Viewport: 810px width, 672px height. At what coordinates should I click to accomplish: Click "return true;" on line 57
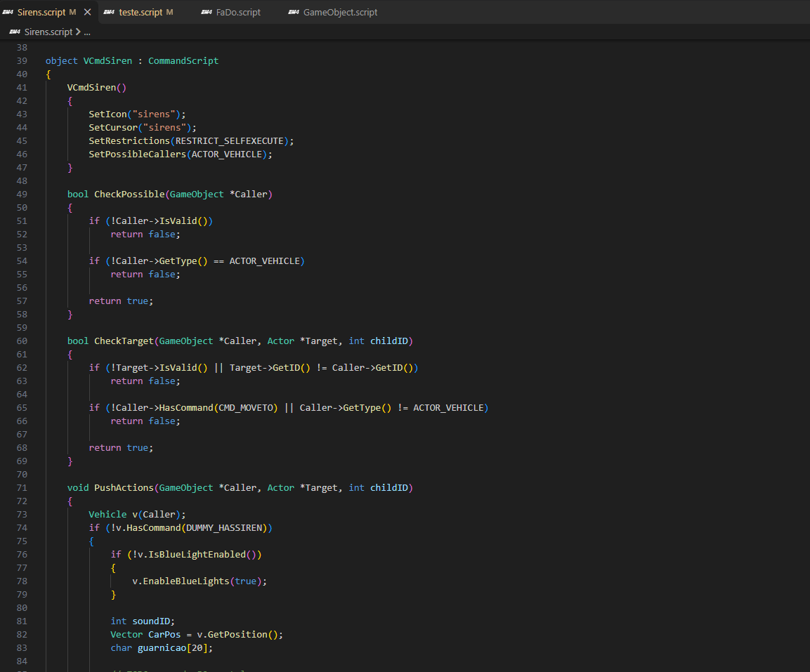(x=121, y=301)
